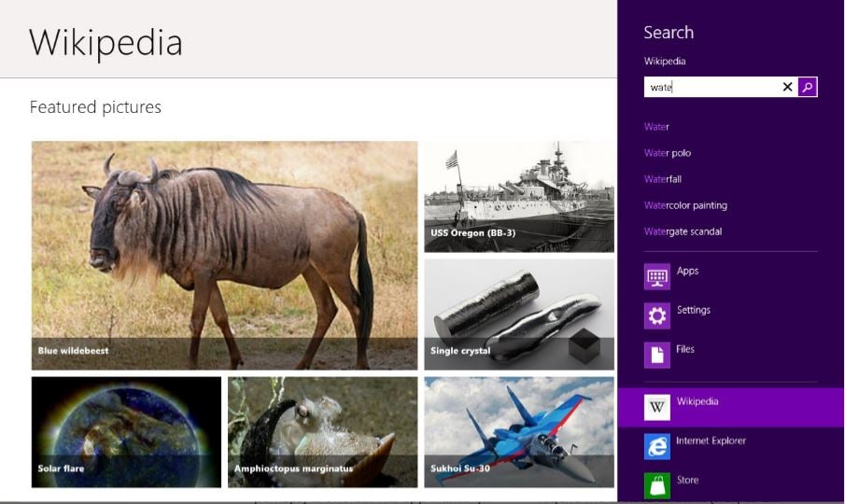Viewport: 845px width, 504px height.
Task: Select Internet Explorer label in app list
Action: (x=711, y=441)
